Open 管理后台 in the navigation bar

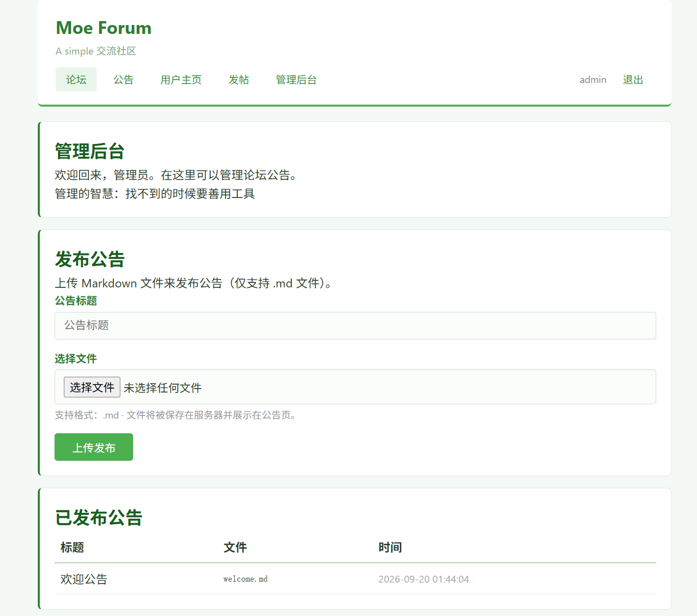[296, 80]
